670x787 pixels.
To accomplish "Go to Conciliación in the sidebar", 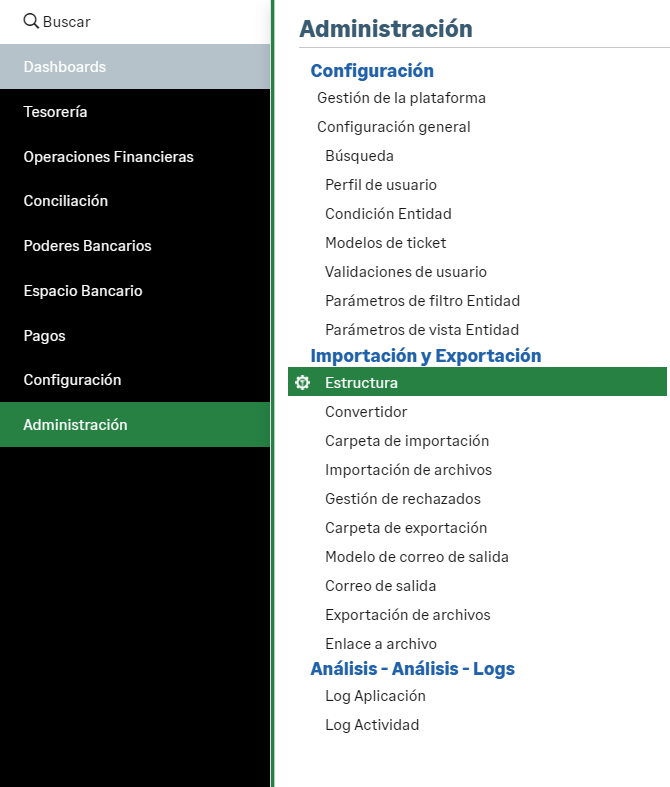I will (65, 201).
